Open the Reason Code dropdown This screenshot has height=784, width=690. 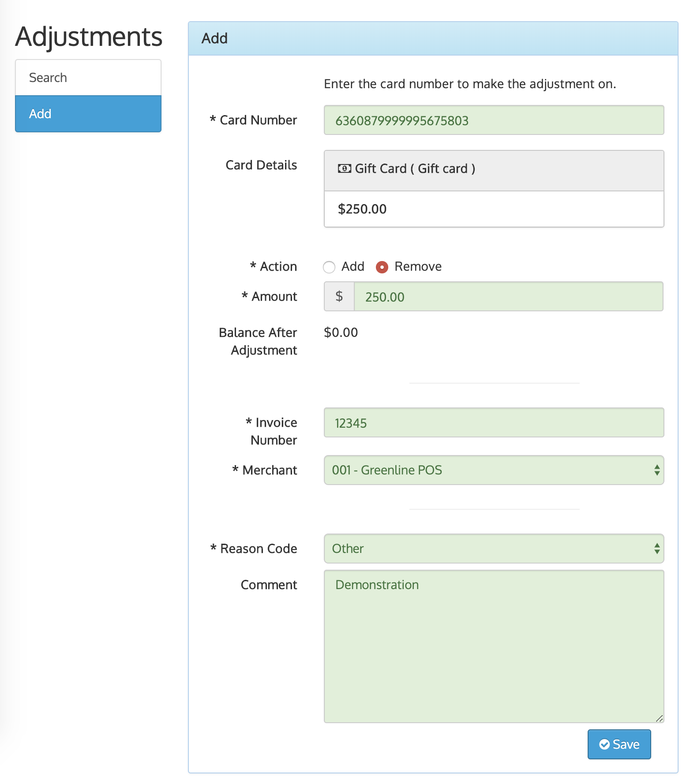(x=493, y=549)
